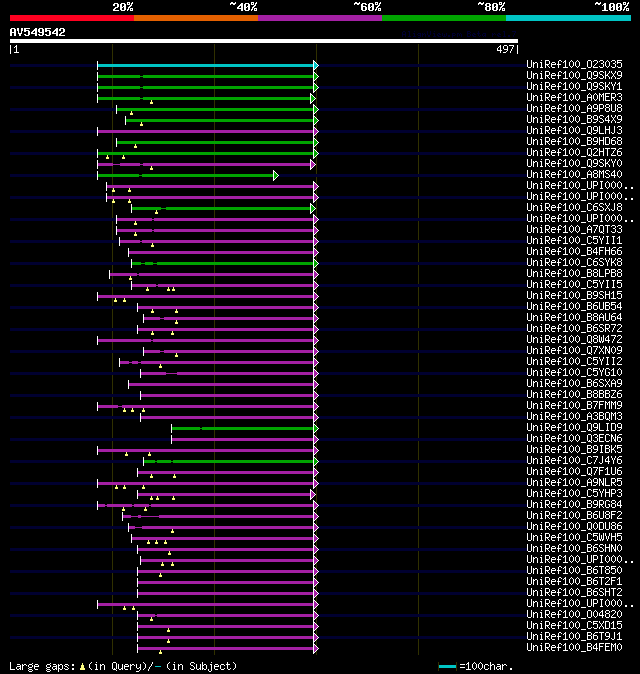Select sequence ID UniRef100_B6SHN0
Image resolution: width=640 pixels, height=674 pixels.
tap(574, 548)
